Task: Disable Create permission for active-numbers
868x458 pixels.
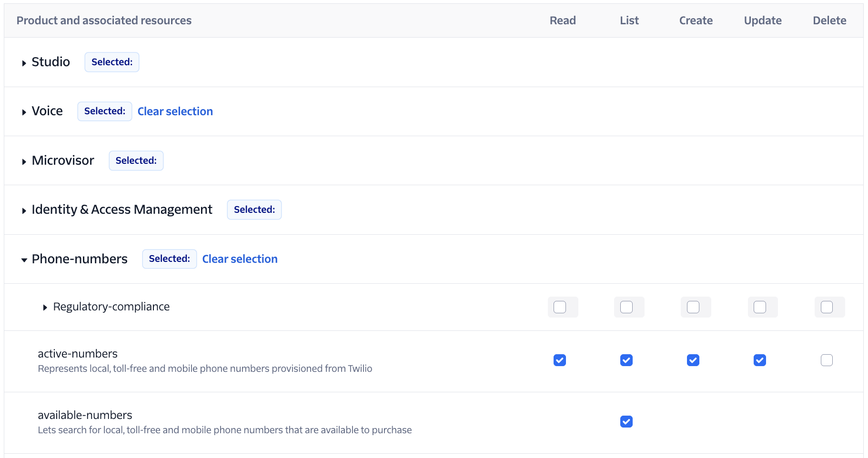Action: coord(693,360)
